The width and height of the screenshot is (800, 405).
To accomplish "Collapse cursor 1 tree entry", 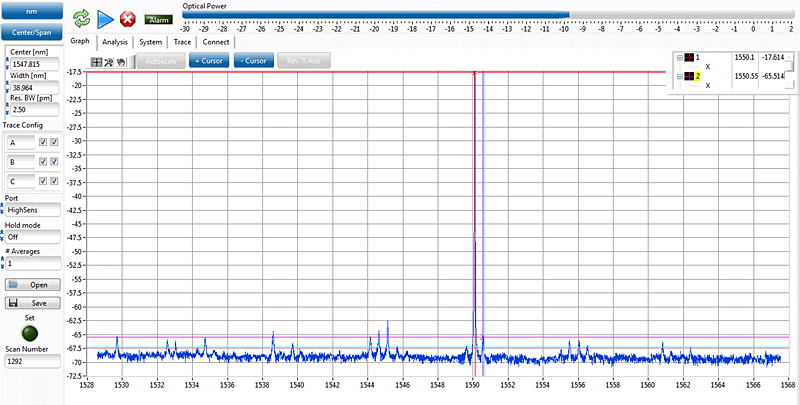I will [x=678, y=58].
